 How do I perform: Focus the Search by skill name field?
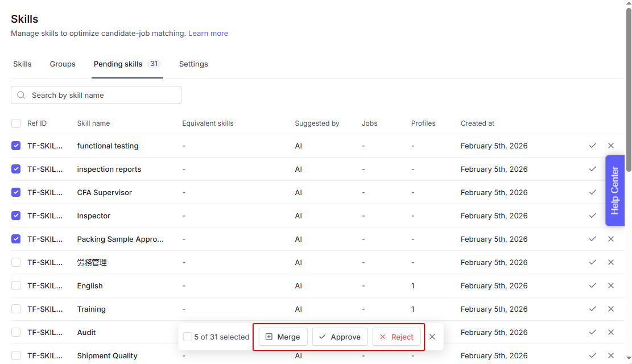pyautogui.click(x=102, y=95)
